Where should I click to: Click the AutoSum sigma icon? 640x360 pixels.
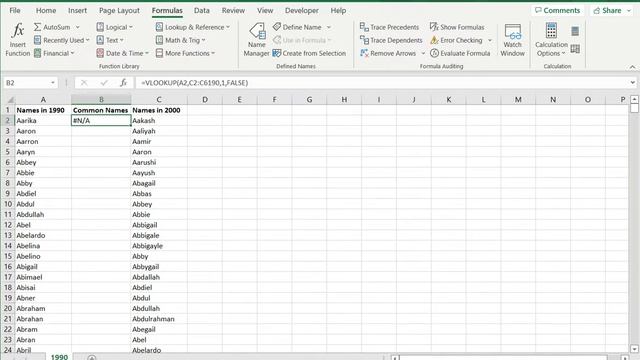click(x=38, y=27)
